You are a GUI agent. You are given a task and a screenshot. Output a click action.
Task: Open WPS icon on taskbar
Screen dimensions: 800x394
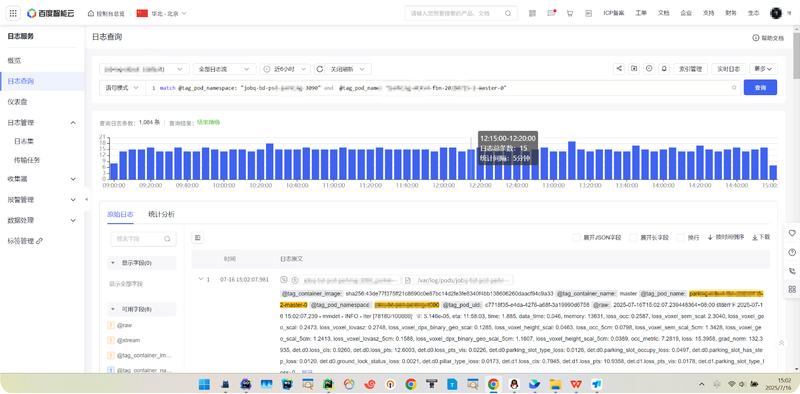pyautogui.click(x=576, y=384)
